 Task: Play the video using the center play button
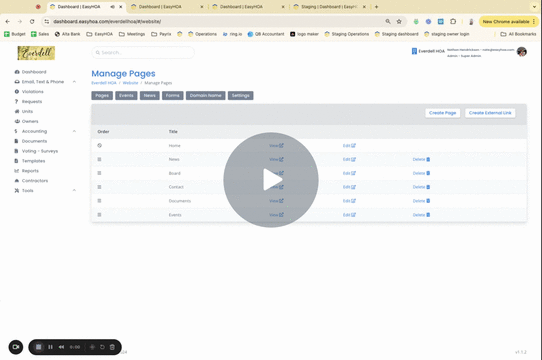(x=271, y=180)
